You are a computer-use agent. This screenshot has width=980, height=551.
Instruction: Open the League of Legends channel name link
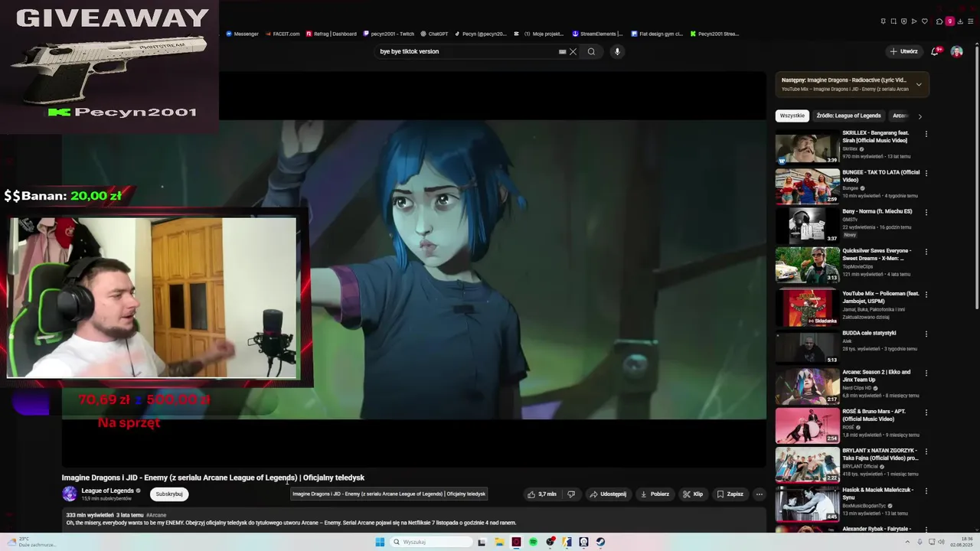tap(107, 491)
